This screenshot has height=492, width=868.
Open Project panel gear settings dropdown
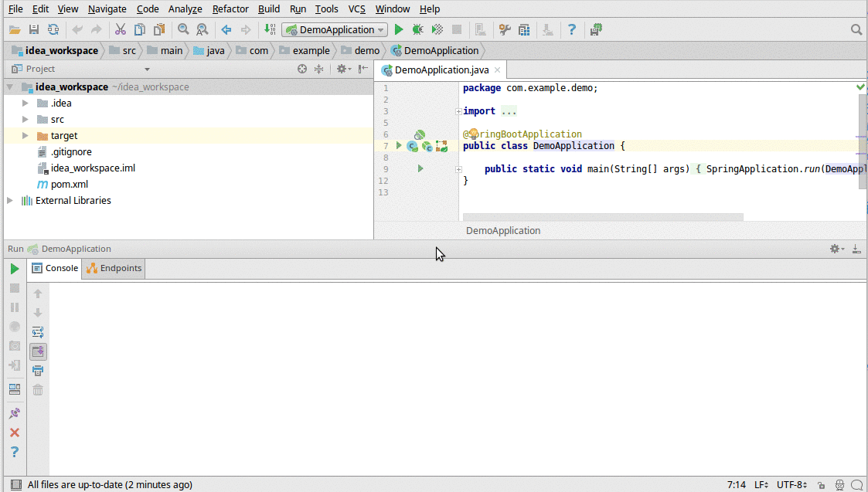(344, 70)
